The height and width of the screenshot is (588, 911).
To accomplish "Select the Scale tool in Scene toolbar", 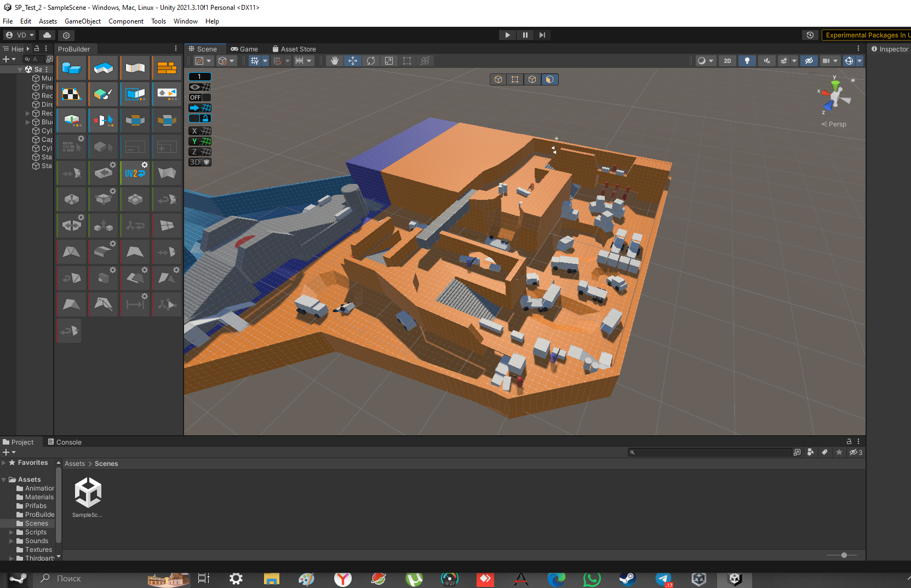I will 389,61.
